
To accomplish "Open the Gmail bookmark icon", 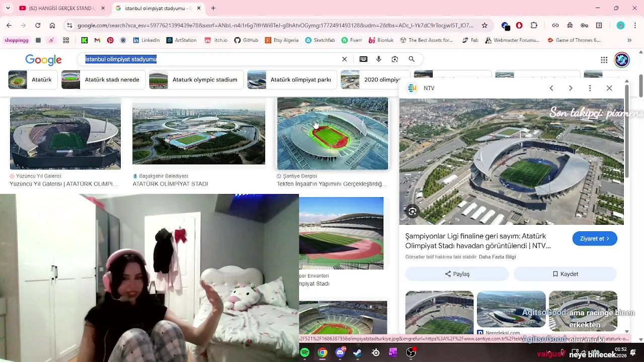I will pos(97,40).
